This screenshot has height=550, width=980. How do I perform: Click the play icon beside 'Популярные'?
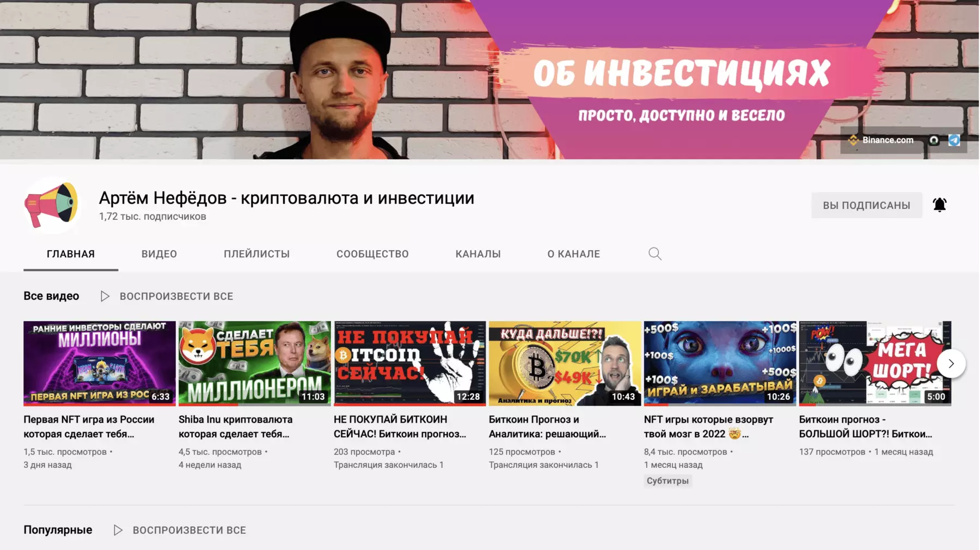pyautogui.click(x=118, y=530)
